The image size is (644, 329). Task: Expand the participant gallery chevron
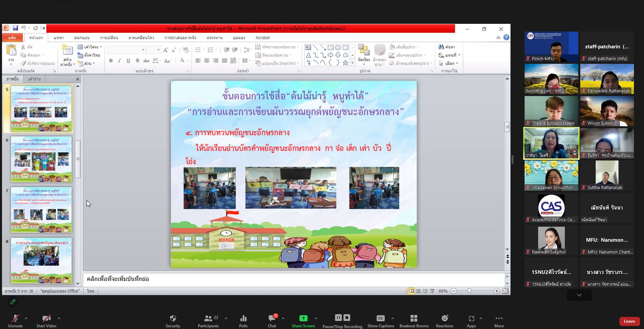[579, 295]
